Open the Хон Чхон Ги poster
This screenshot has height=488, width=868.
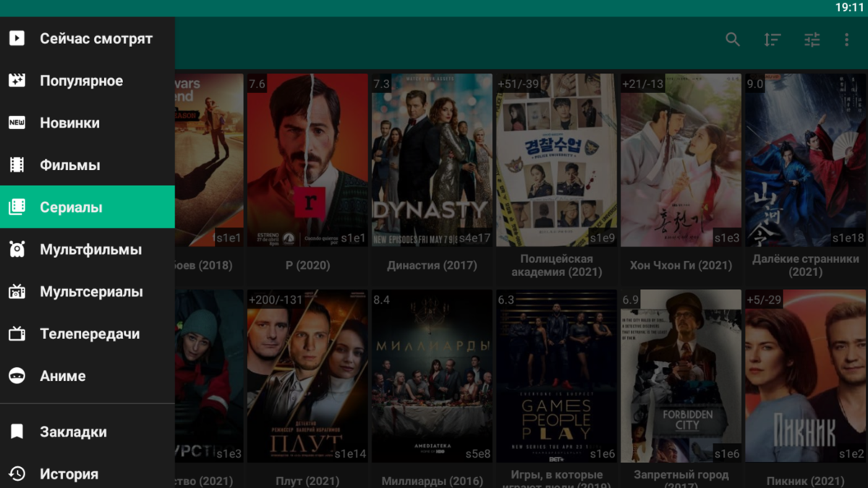681,160
